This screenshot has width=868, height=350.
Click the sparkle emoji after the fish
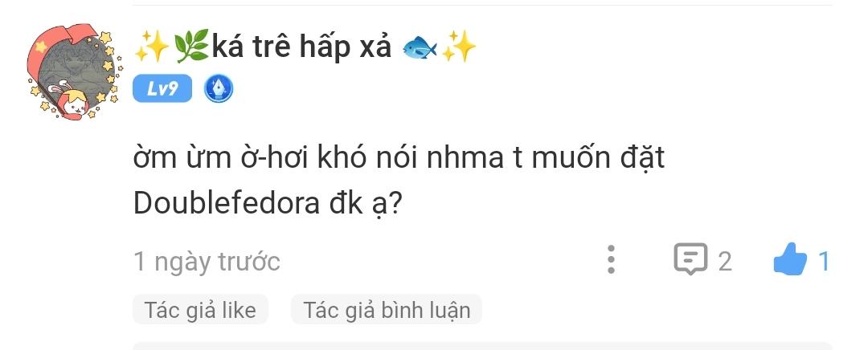click(x=460, y=47)
